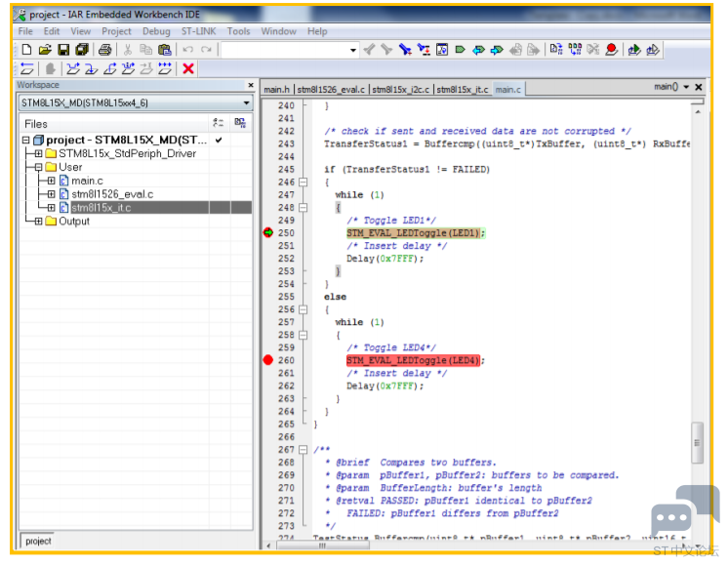Image resolution: width=728 pixels, height=566 pixels.
Task: Open the ST-LINK menu
Action: pyautogui.click(x=198, y=31)
